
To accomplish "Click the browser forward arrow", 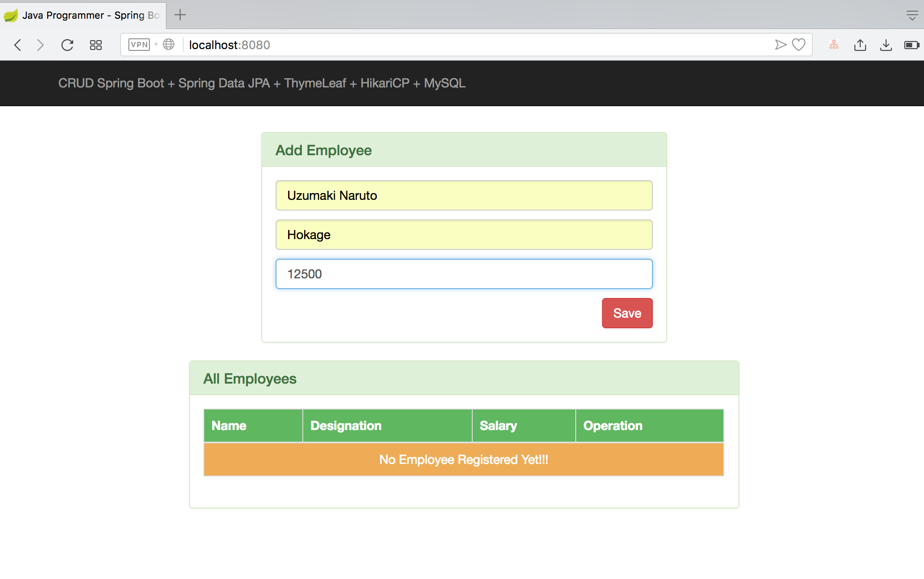I will pos(41,45).
